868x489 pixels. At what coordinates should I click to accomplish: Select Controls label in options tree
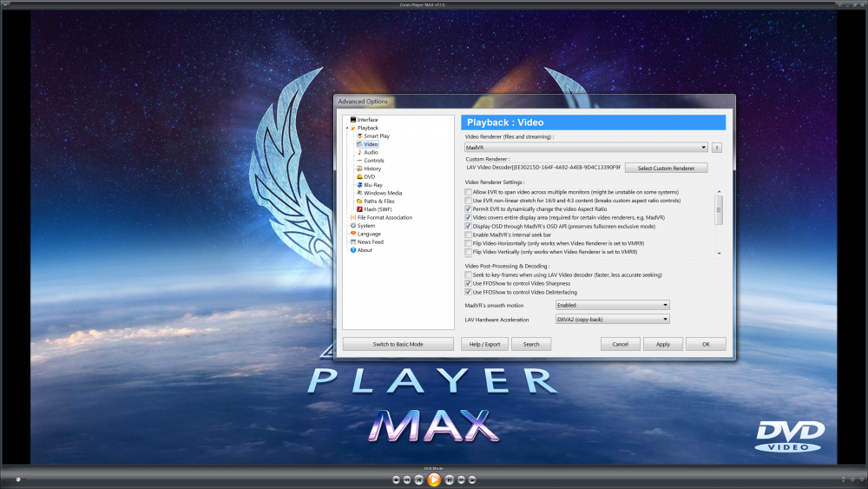click(373, 161)
